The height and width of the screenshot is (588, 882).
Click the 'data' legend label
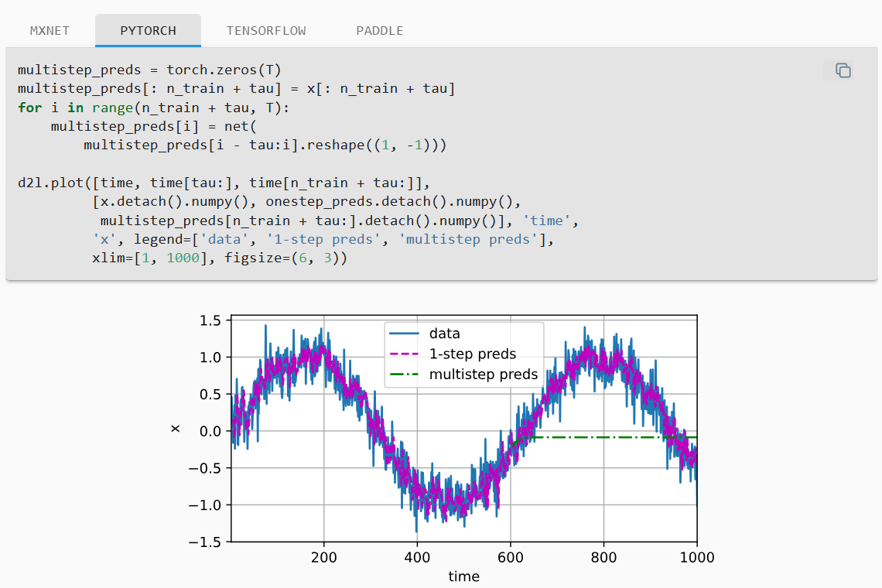tap(444, 333)
